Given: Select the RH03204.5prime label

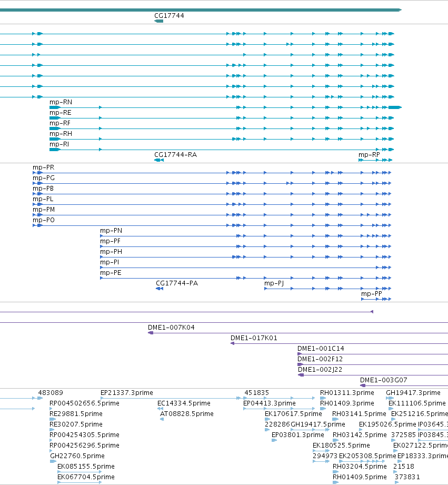Looking at the screenshot, I should click(360, 466).
